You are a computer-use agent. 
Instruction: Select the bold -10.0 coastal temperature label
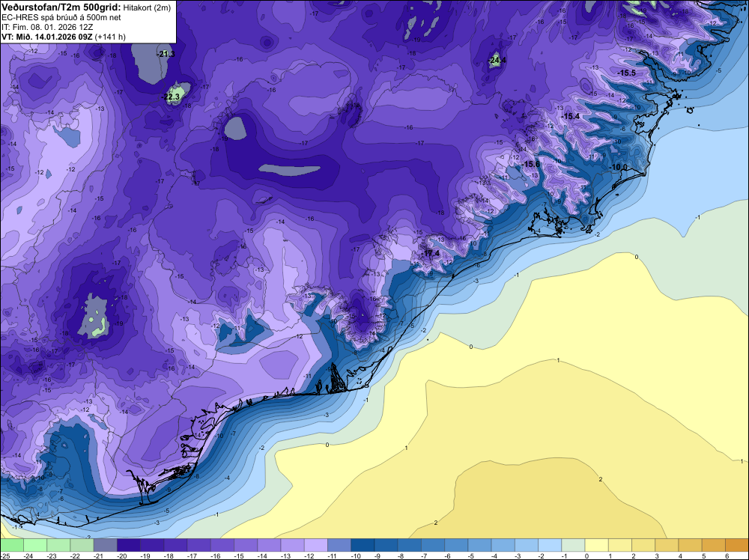tap(618, 167)
